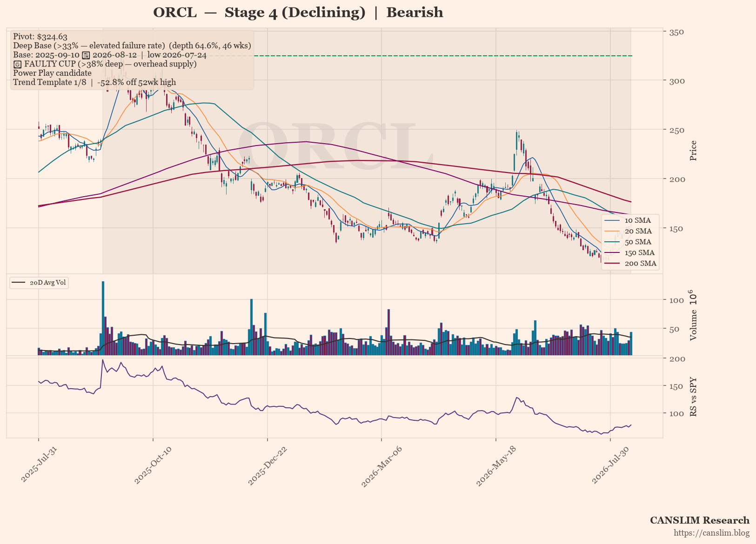Click the 50 SMA legend entry

click(x=629, y=242)
